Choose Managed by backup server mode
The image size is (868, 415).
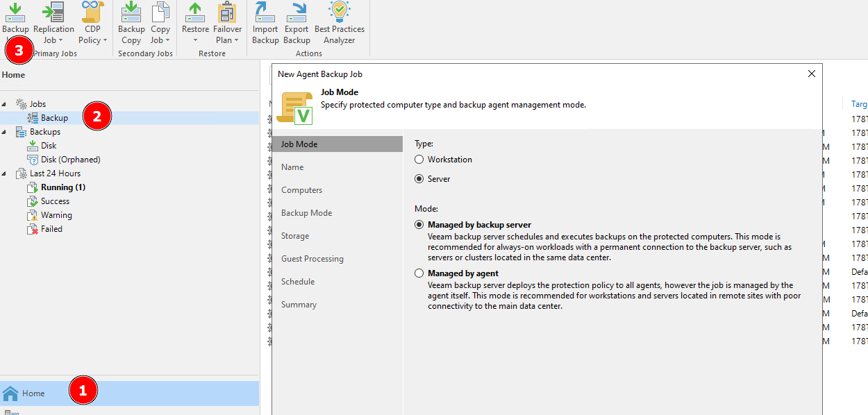419,225
